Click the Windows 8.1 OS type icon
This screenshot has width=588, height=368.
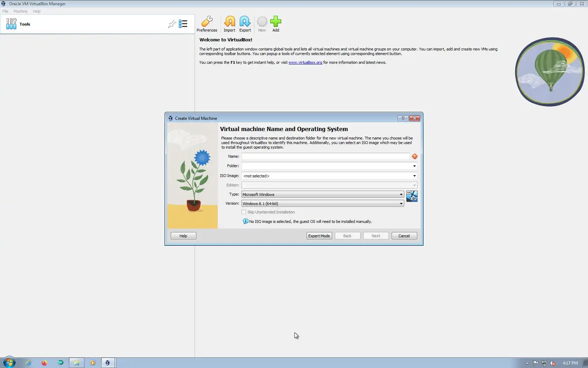click(412, 196)
